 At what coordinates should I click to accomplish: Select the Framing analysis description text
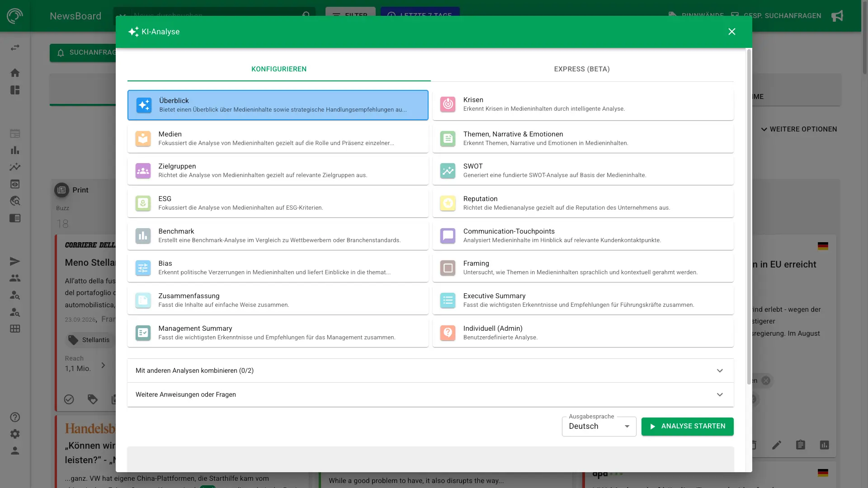(580, 272)
